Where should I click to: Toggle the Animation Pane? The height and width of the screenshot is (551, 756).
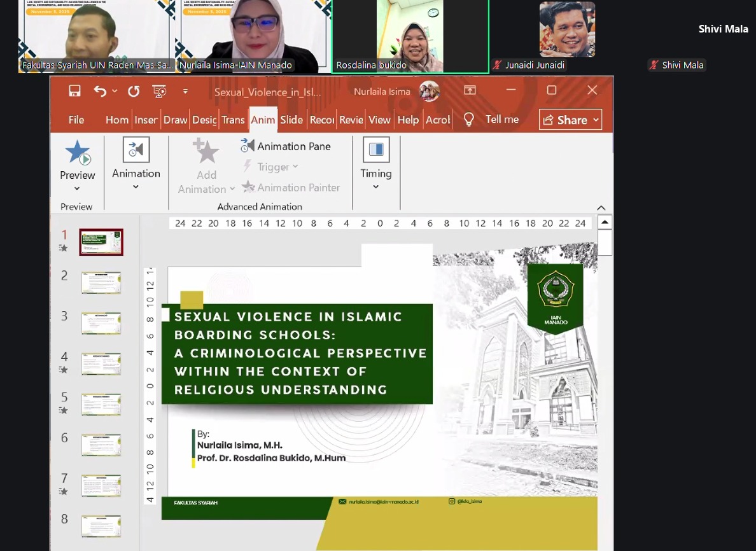(286, 146)
